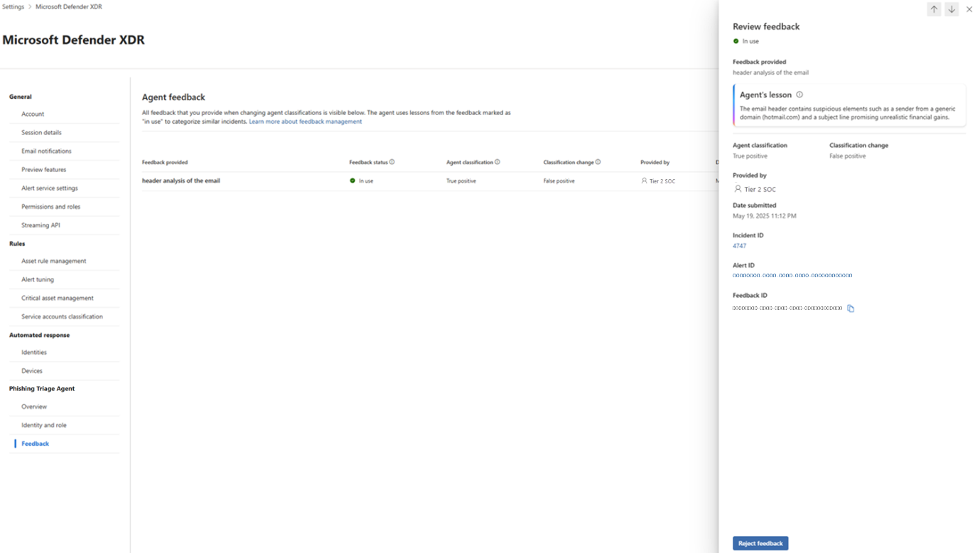This screenshot has height=553, width=980.
Task: Select the 'header analysis of the email' row
Action: 430,181
